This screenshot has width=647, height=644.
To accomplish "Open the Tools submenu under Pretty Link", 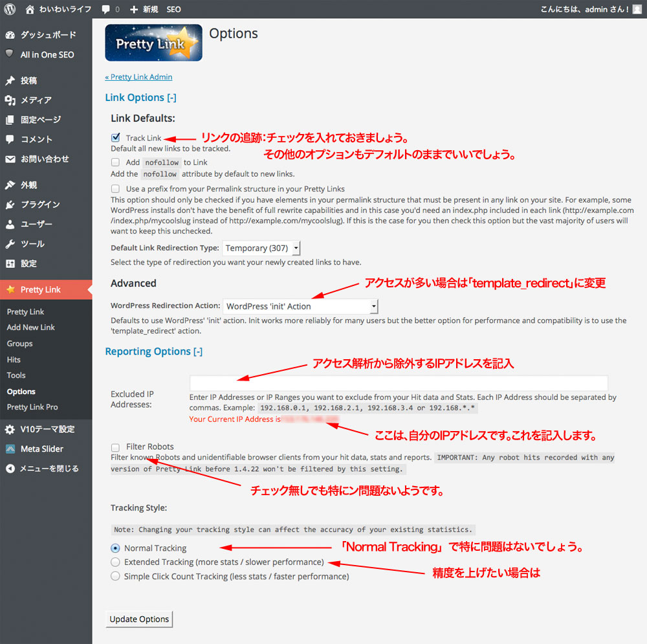I will (16, 375).
